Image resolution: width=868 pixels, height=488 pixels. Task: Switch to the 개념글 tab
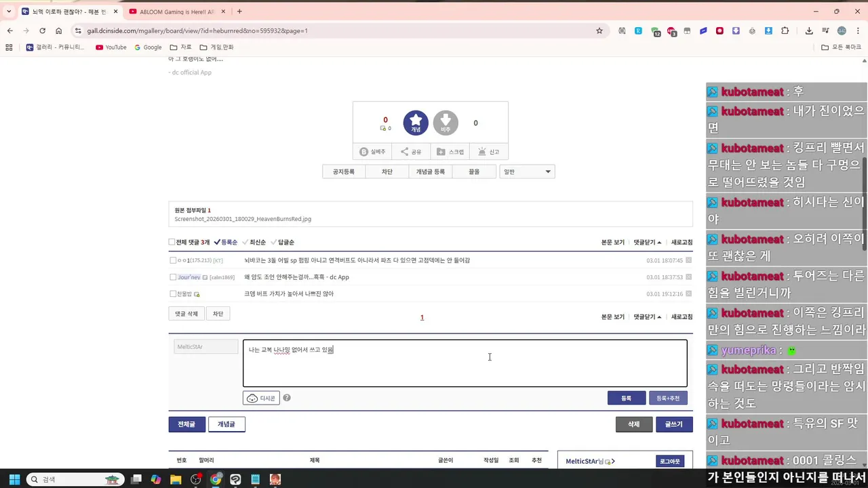point(226,424)
